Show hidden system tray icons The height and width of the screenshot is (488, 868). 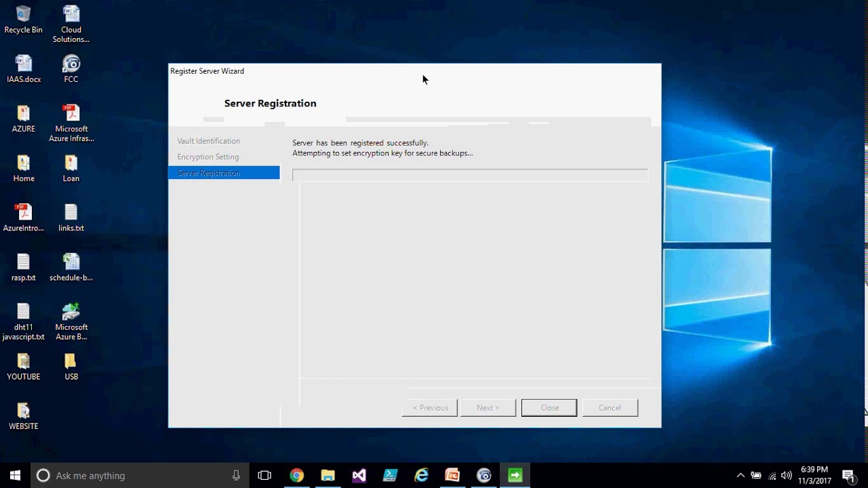[x=741, y=475]
